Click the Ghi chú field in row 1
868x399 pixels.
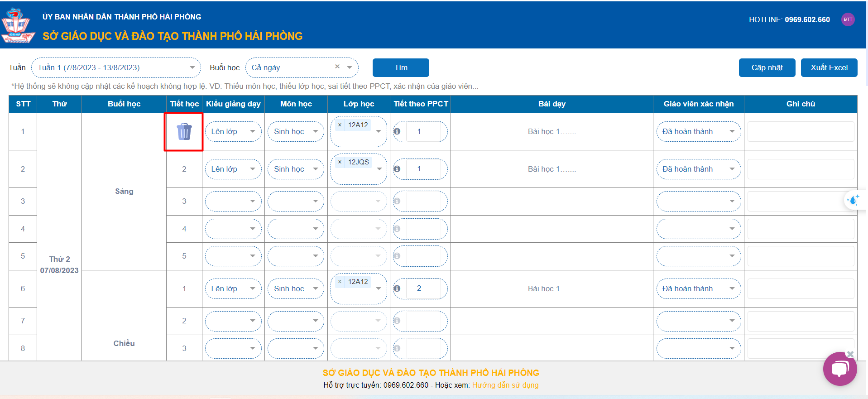(800, 132)
